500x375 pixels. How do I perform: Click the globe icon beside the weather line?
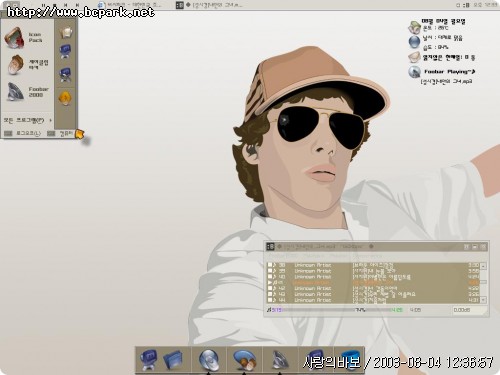click(414, 42)
